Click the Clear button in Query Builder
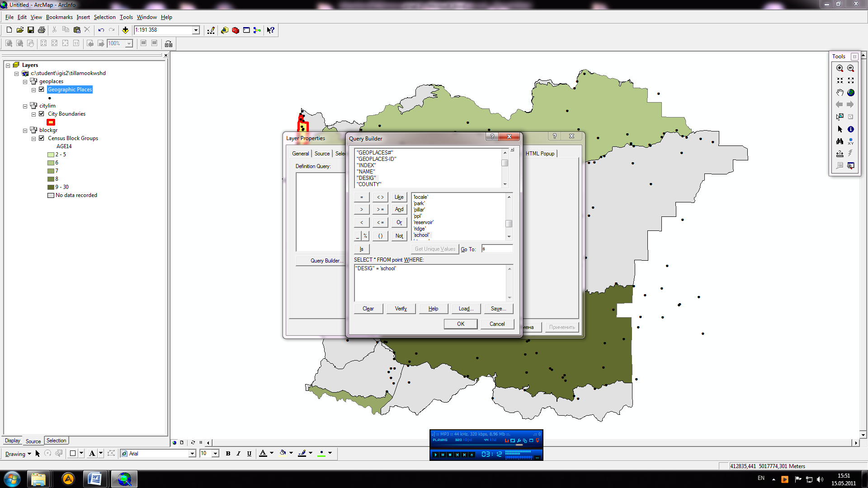Image resolution: width=868 pixels, height=488 pixels. [x=368, y=309]
